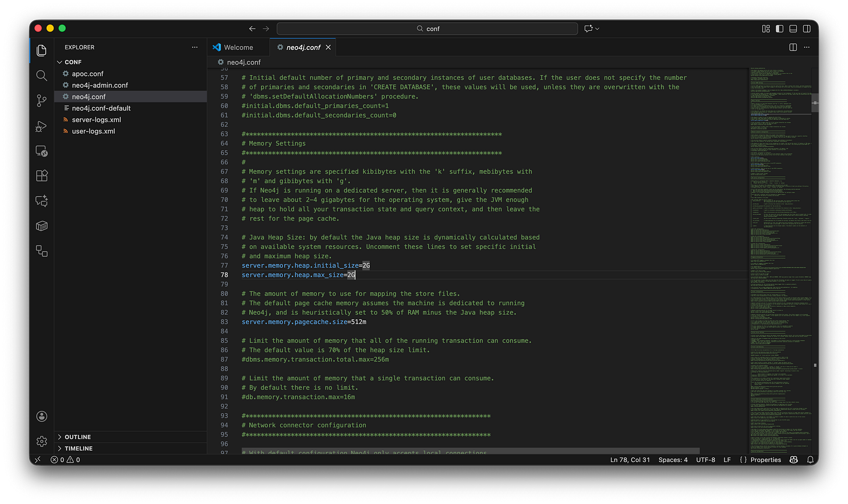Open the Remote Explorer view
The image size is (848, 504).
[41, 151]
